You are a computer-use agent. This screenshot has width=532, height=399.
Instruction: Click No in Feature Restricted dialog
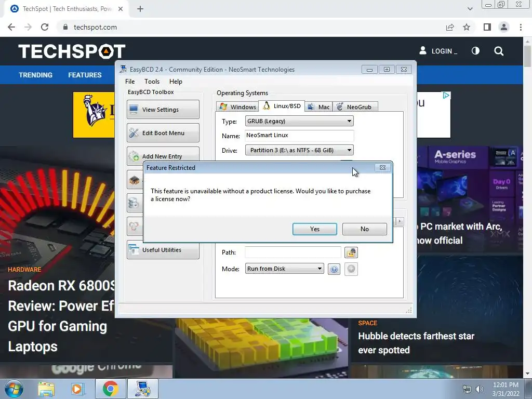click(364, 229)
